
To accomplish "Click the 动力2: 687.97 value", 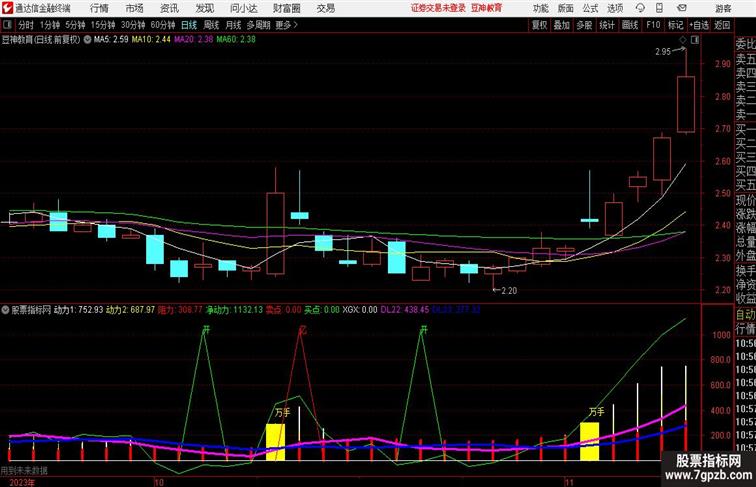I will (130, 310).
